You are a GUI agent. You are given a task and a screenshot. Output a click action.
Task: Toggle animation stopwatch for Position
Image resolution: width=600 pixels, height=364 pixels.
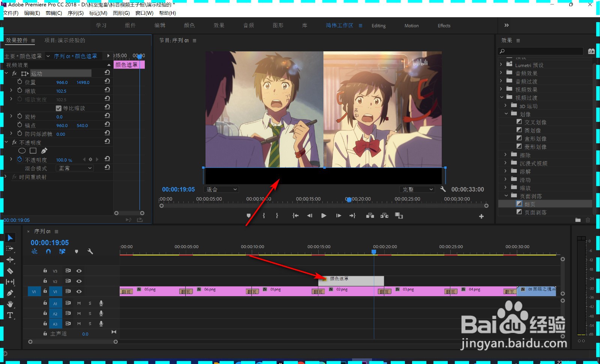point(20,82)
